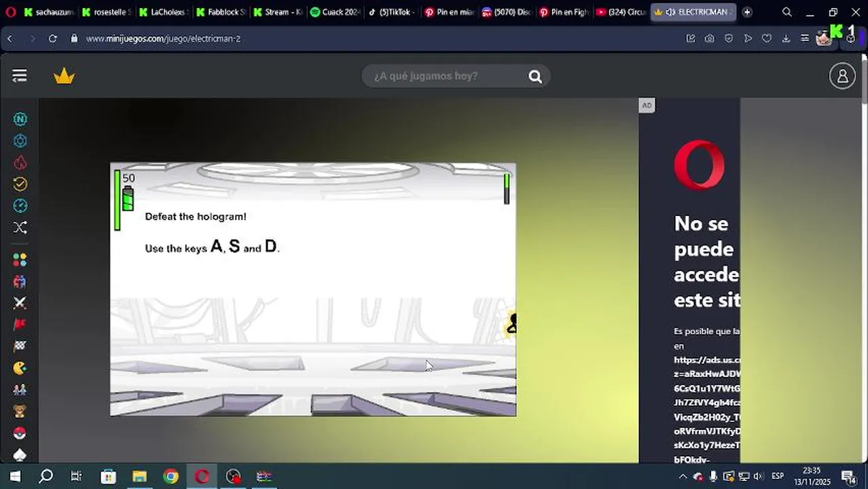Switch to the (324) Circu YouTube tab
Screen dimensions: 868x489
tap(620, 12)
